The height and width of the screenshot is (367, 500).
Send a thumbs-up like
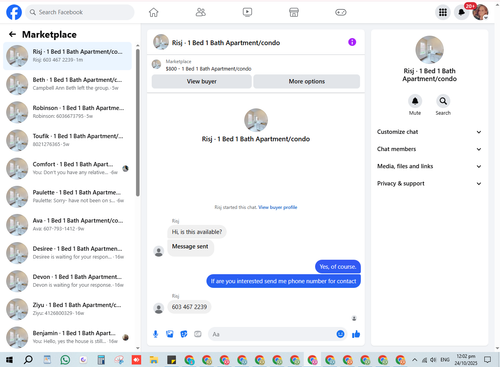(356, 334)
